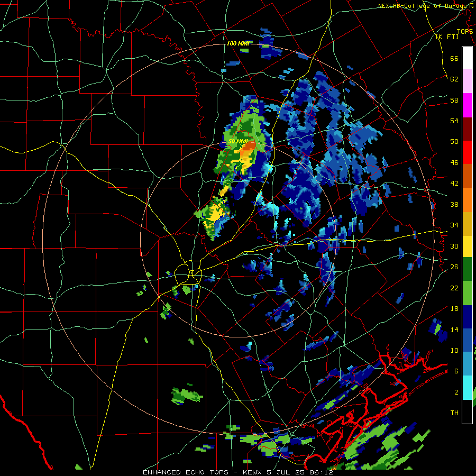476x476 pixels.
Task: Click legend value "14"
Action: click(454, 329)
